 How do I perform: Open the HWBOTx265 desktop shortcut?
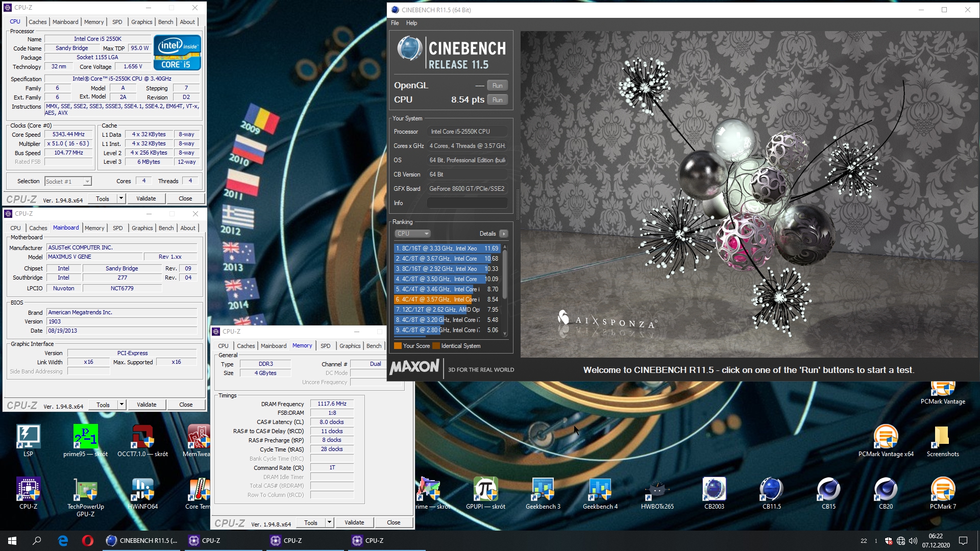click(x=657, y=493)
